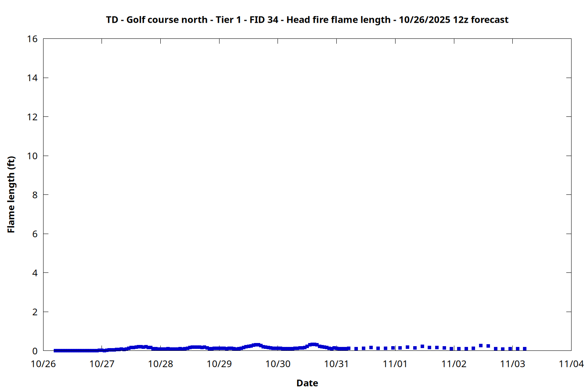
Task: Click the 16 value on y-axis
Action: [33, 39]
